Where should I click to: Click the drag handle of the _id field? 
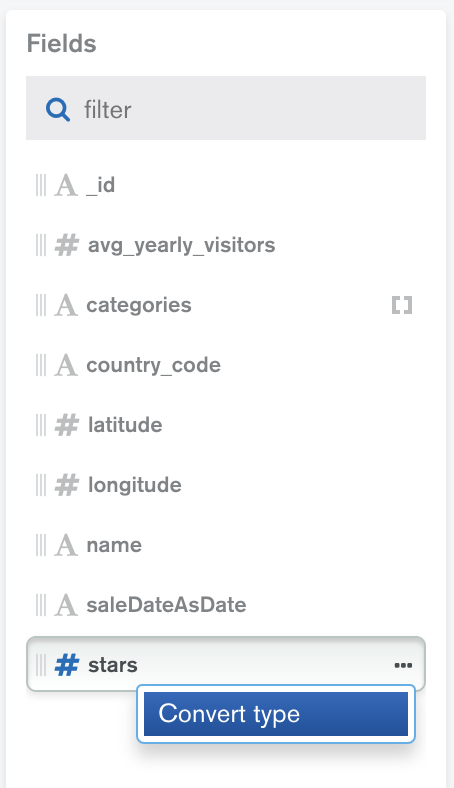tap(41, 185)
